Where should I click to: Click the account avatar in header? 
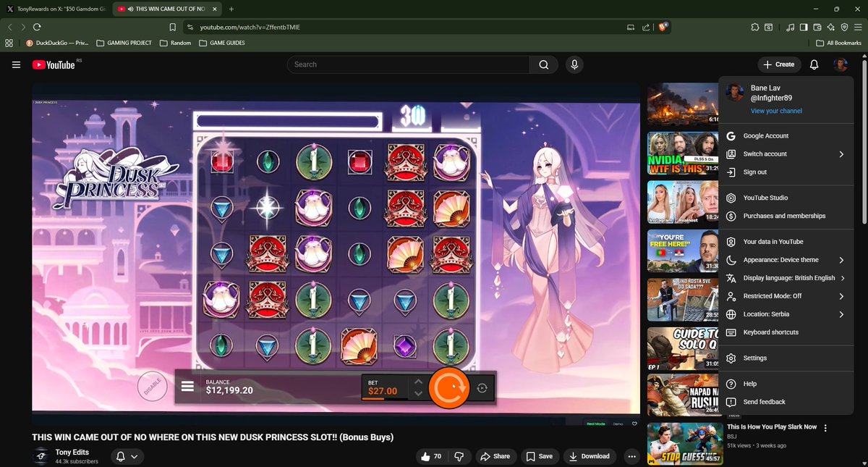coord(840,64)
